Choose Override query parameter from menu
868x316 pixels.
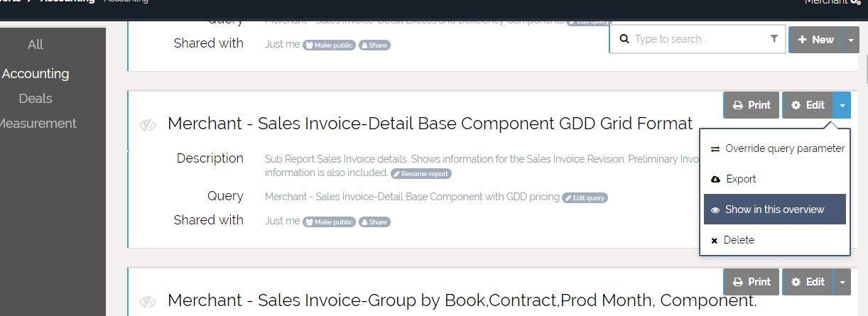click(777, 148)
